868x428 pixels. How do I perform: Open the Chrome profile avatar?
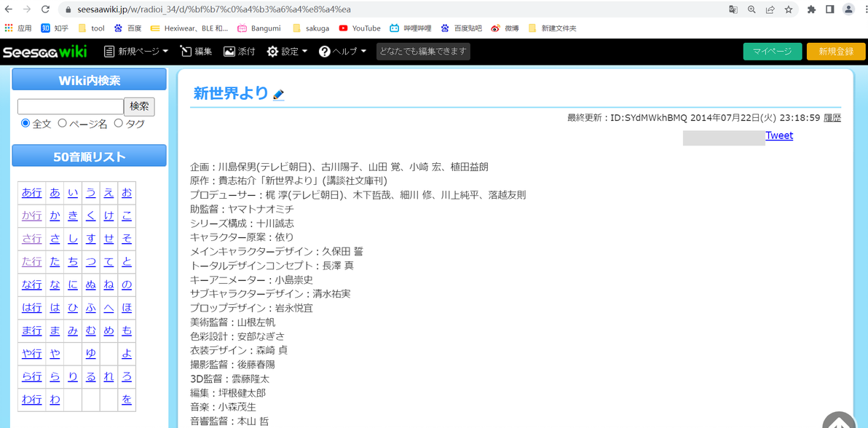[x=848, y=9]
